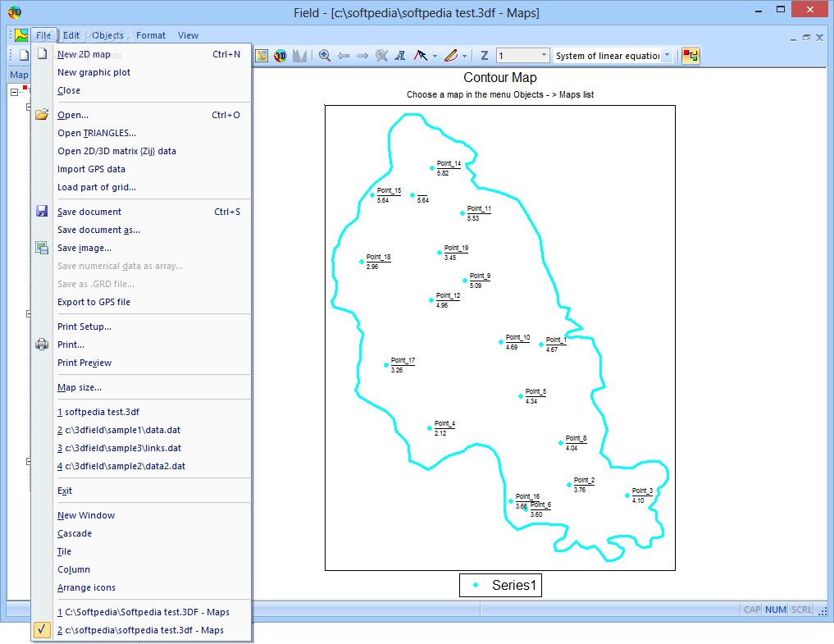This screenshot has width=834, height=644.
Task: Click the Z value icon in toolbar
Action: coord(484,55)
